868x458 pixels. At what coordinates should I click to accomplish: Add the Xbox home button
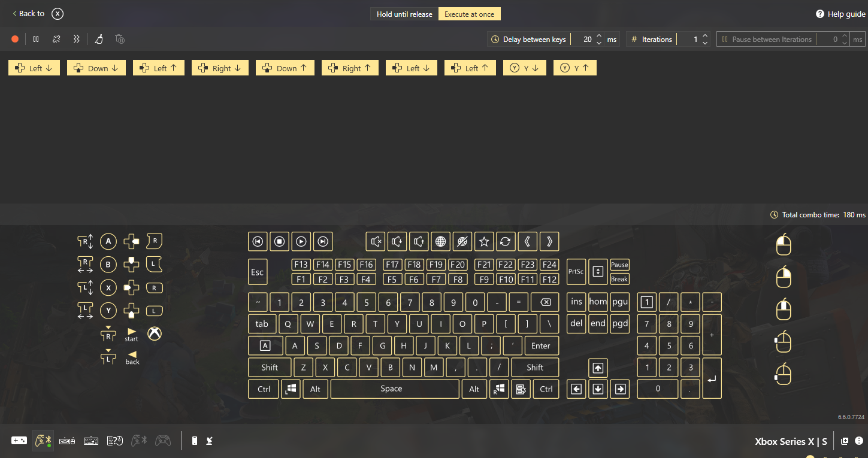(x=155, y=333)
